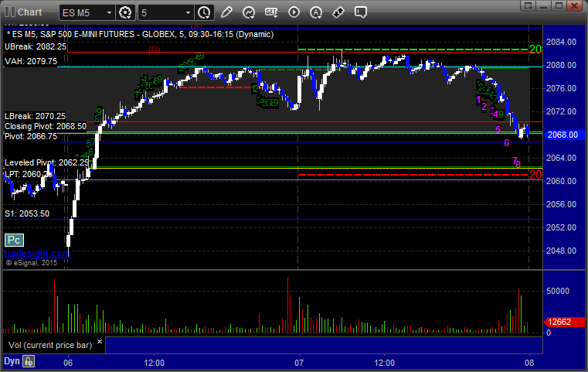Click the 50000 value on the volume axis
This screenshot has width=588, height=372.
(x=558, y=292)
